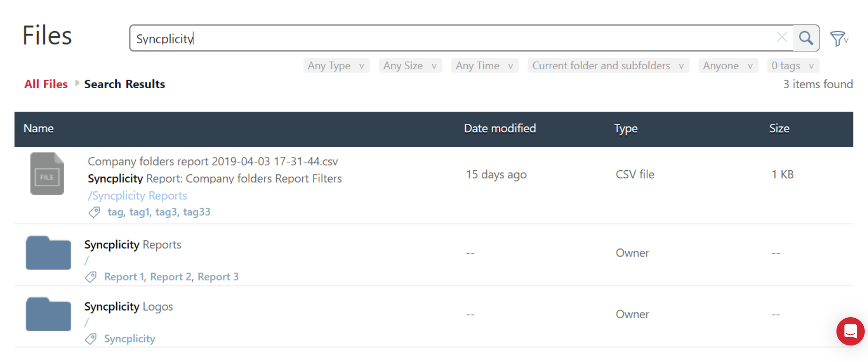Open the Any Time filter dropdown
The height and width of the screenshot is (362, 868).
[485, 66]
